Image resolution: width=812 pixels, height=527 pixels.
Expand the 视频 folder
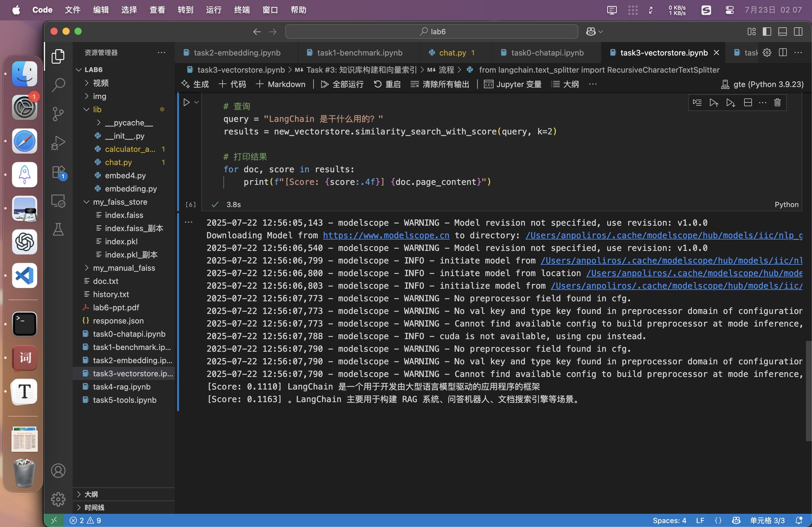coord(101,83)
